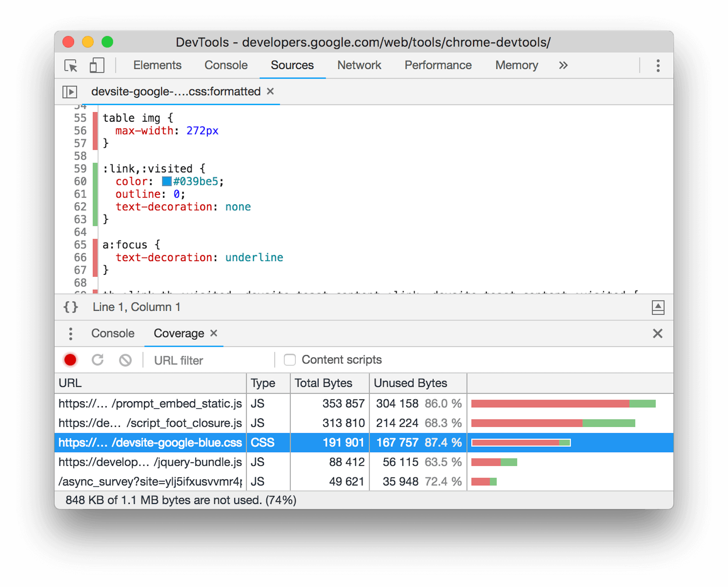Select the Sources tab
The image size is (728, 587).
click(x=292, y=65)
